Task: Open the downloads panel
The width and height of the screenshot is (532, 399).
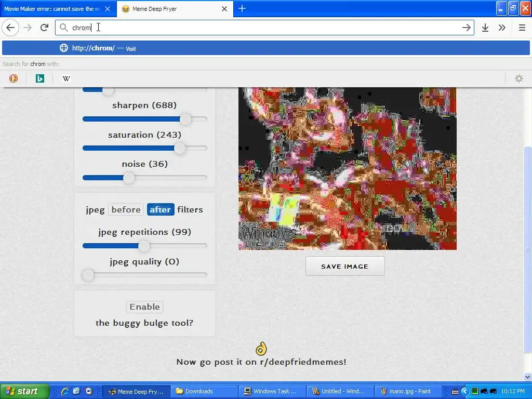Action: 485,28
